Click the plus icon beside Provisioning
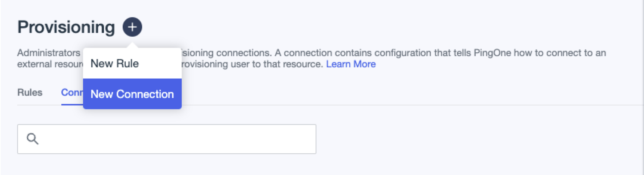Screen dimensions: 644x175 point(132,27)
